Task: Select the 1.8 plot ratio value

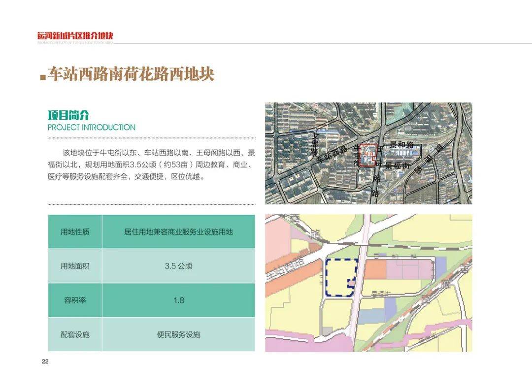Action: [x=178, y=300]
